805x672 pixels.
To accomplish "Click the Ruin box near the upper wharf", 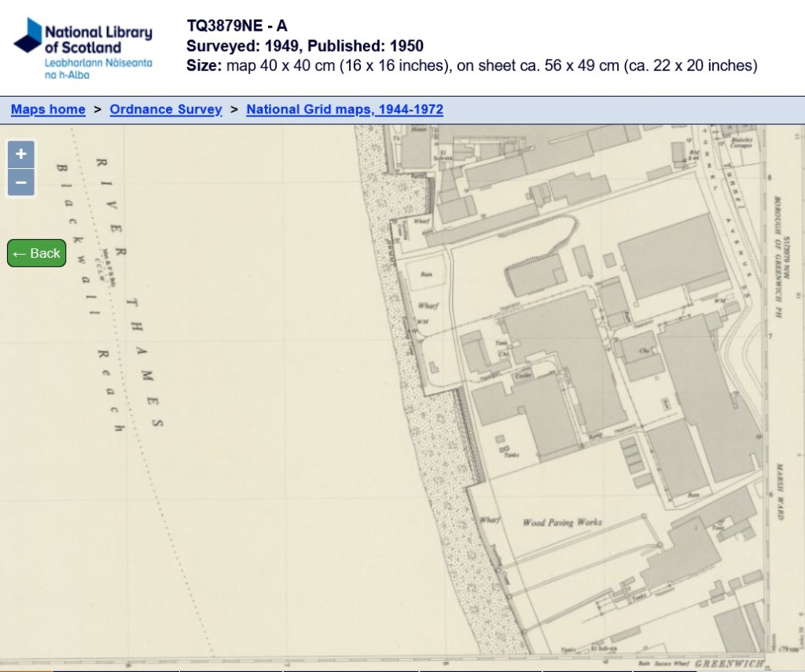I will pyautogui.click(x=427, y=274).
